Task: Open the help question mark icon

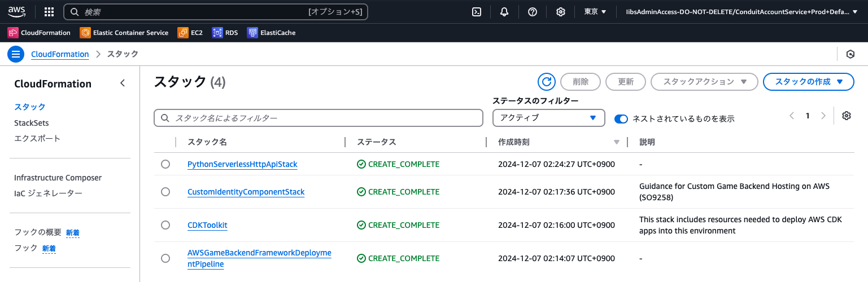Action: coord(533,12)
